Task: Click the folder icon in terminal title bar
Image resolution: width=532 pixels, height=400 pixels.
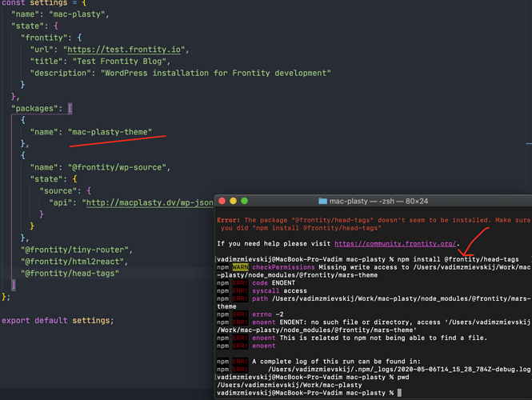Action: pos(323,201)
